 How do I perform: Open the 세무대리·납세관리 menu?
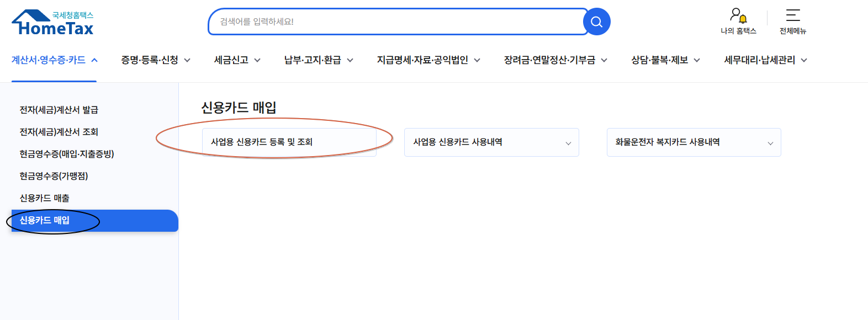(x=765, y=60)
